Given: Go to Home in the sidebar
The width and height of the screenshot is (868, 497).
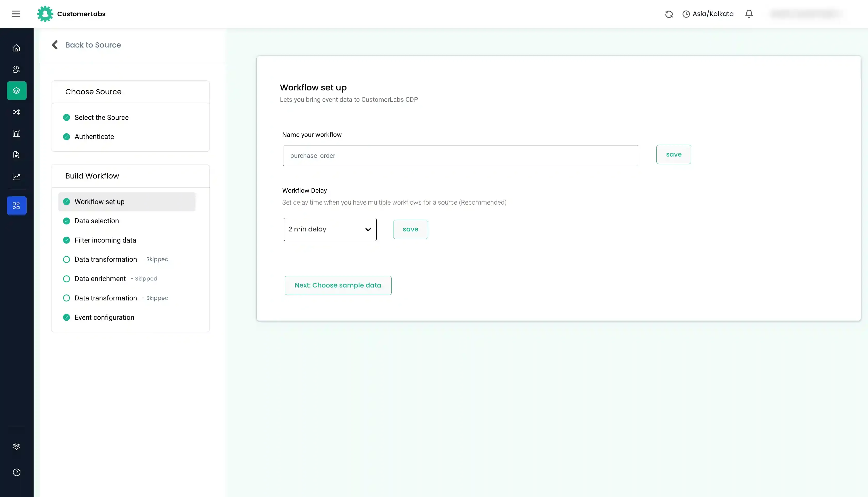Looking at the screenshot, I should (16, 48).
